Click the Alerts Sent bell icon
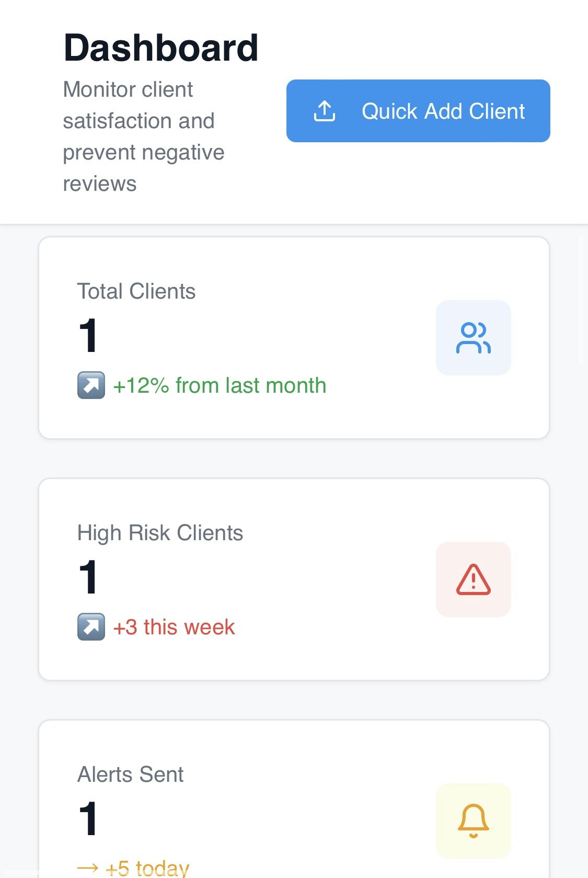 click(474, 821)
